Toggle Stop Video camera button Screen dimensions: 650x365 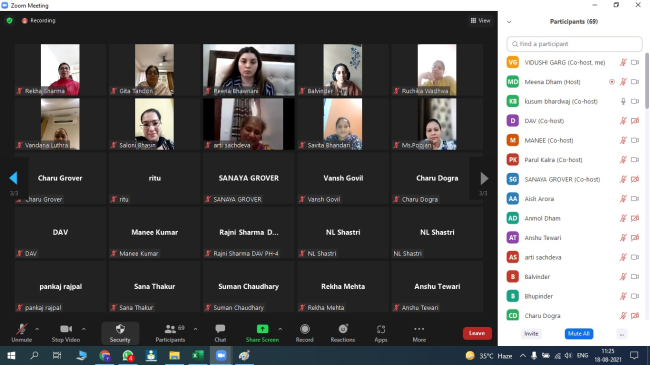tap(66, 333)
